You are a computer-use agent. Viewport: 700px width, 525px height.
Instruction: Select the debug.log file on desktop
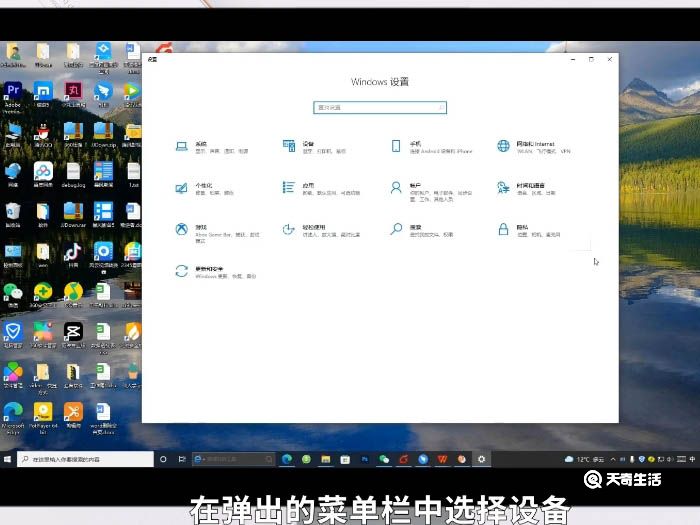(73, 175)
